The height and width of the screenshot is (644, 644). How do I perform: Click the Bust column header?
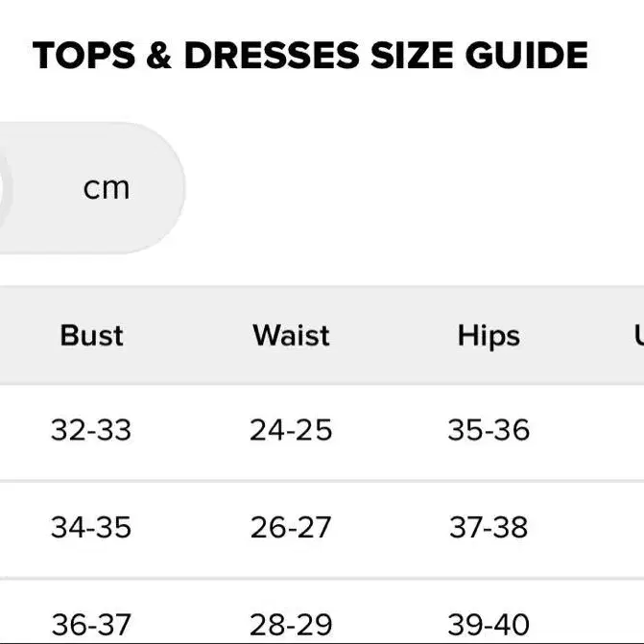91,336
